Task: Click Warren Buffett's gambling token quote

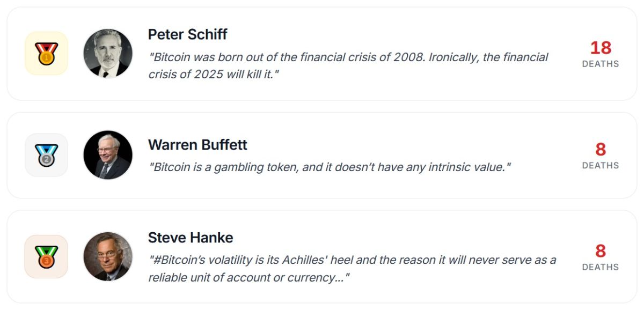Action: [330, 166]
